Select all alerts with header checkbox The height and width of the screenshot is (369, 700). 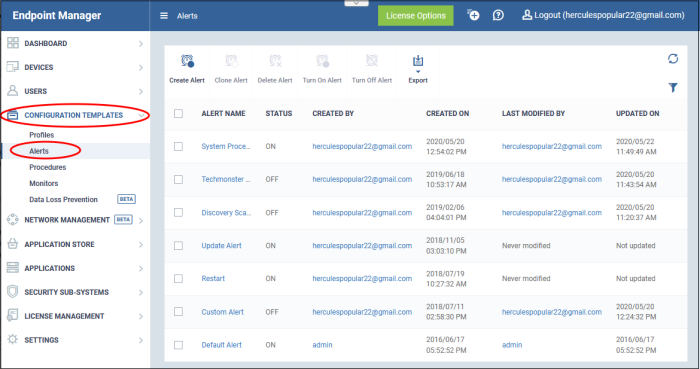coord(179,113)
